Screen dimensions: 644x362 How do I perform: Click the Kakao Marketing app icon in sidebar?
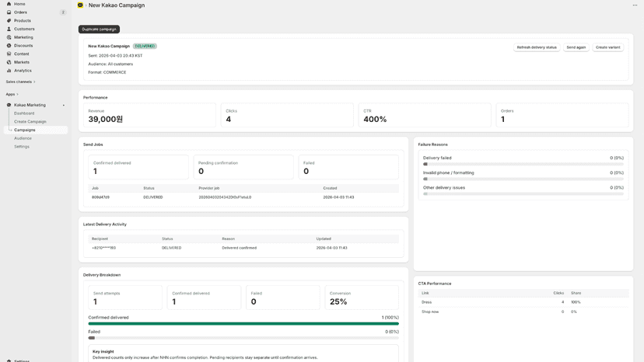click(9, 105)
